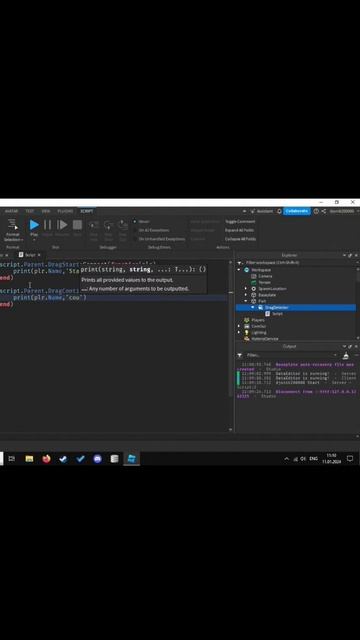
Task: Select Players in Explorer
Action: 258,320
